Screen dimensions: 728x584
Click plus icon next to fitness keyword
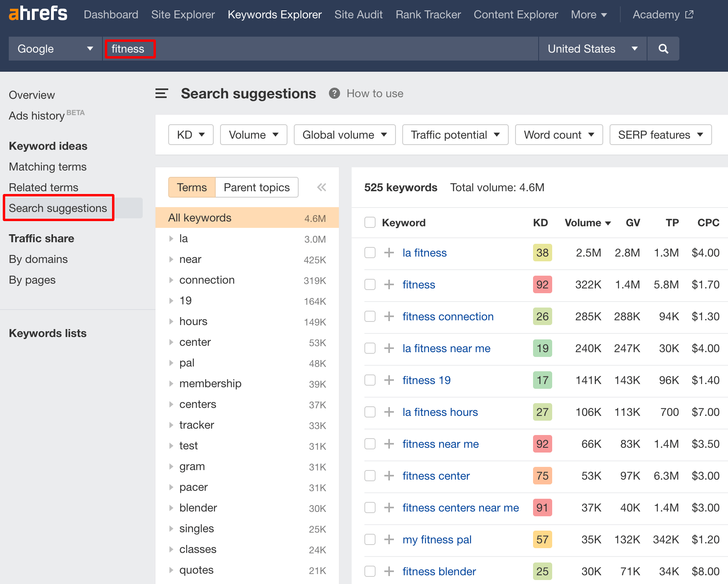(x=389, y=284)
